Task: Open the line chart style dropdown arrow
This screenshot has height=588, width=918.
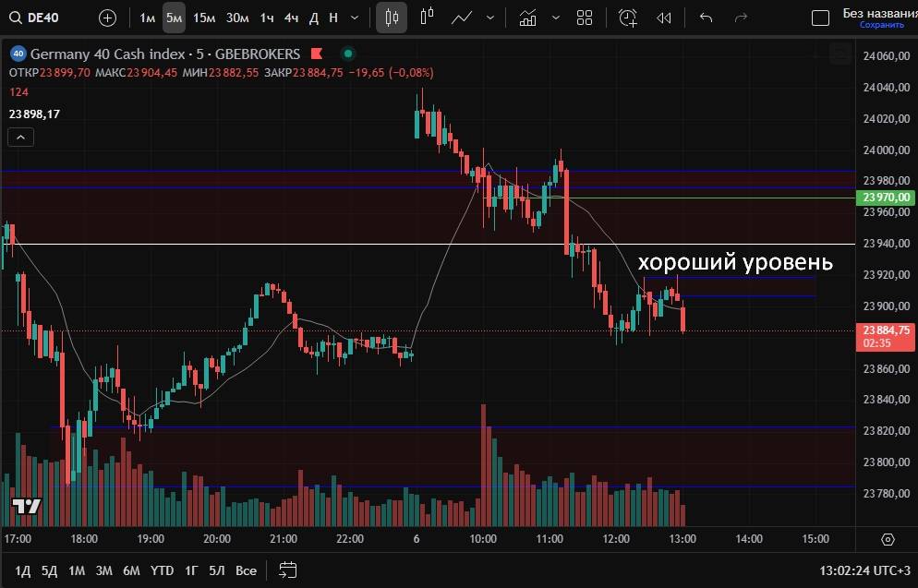Action: [489, 18]
